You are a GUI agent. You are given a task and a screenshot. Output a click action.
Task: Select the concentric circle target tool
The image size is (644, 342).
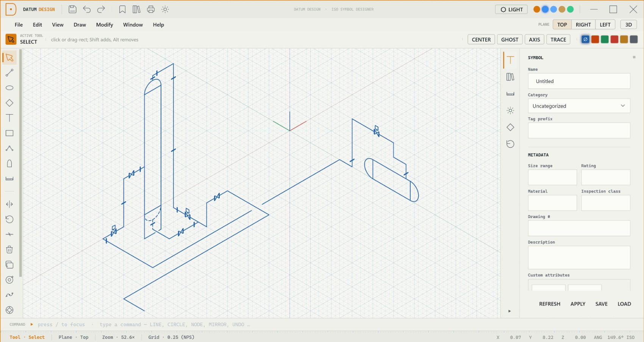point(9,280)
